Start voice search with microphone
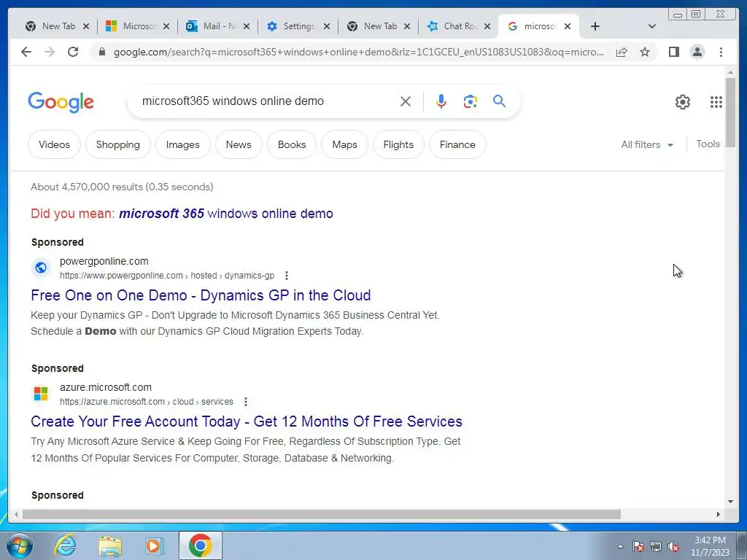Screen dimensions: 747x560 441,101
